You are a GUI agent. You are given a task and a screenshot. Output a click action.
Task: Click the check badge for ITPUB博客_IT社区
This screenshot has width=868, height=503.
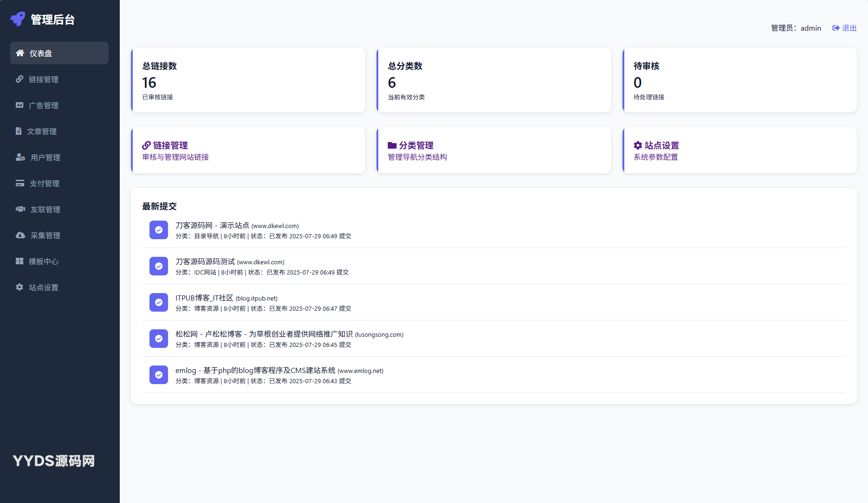click(159, 302)
